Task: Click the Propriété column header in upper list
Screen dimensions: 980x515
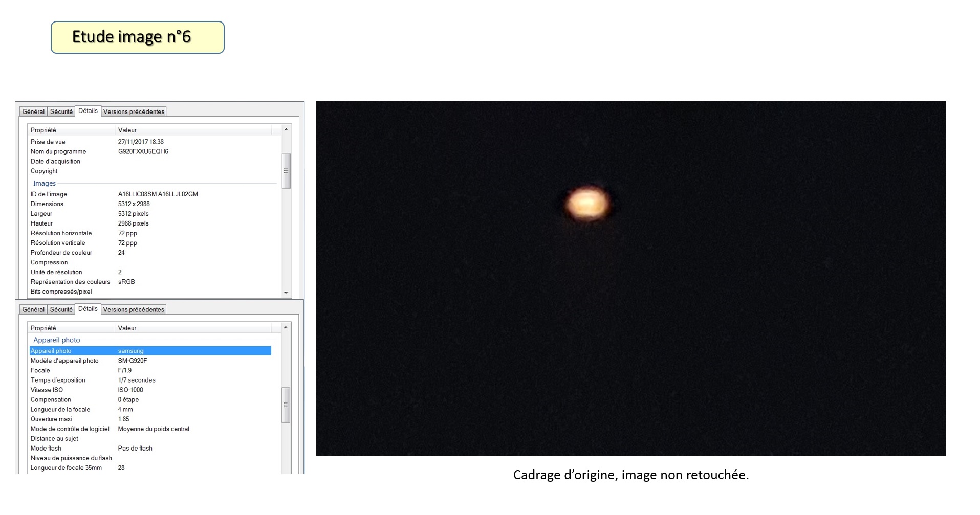Action: [71, 130]
